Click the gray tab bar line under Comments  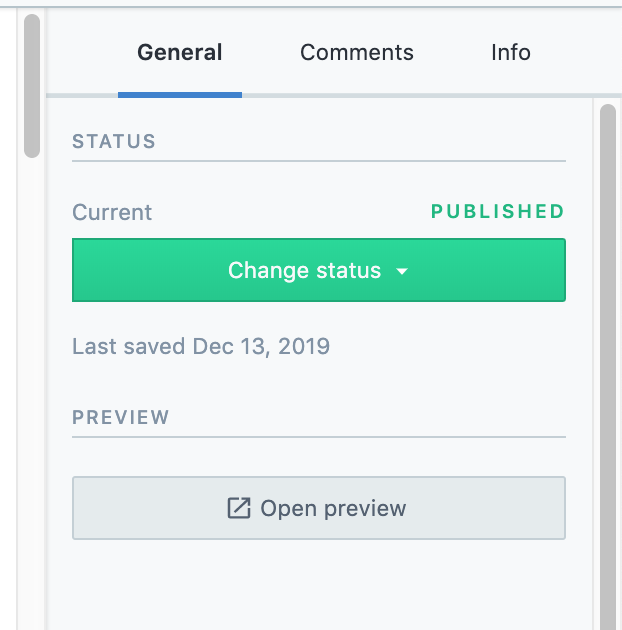tap(357, 95)
